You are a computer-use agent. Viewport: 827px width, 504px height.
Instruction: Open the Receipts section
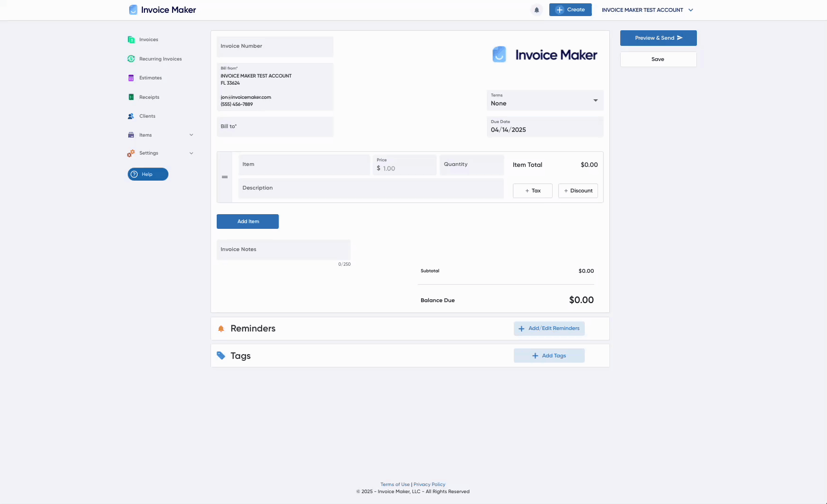[x=149, y=97]
